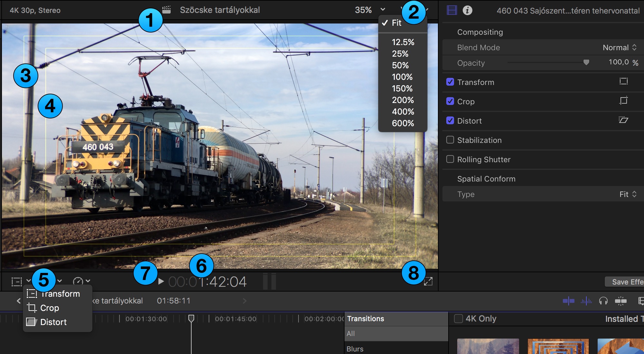
Task: Choose 400% zoom level
Action: tap(402, 112)
